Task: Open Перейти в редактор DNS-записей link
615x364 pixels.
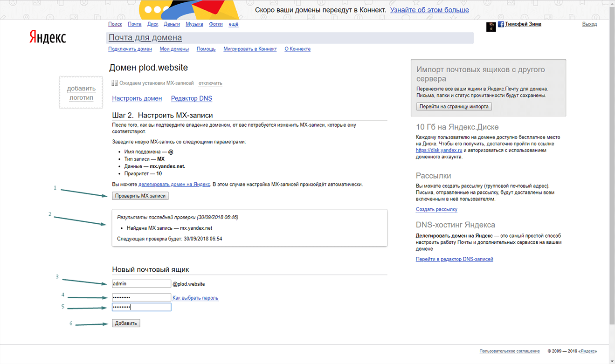Action: pyautogui.click(x=455, y=259)
